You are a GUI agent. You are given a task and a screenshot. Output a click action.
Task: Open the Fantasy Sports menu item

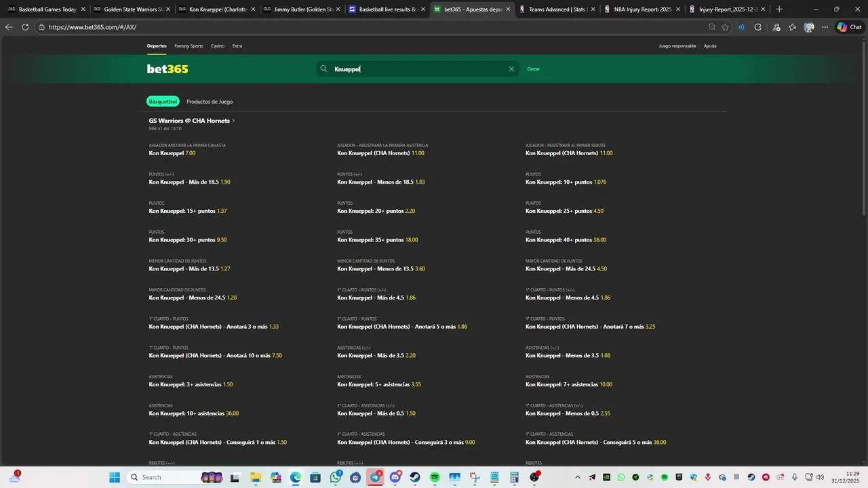point(189,46)
